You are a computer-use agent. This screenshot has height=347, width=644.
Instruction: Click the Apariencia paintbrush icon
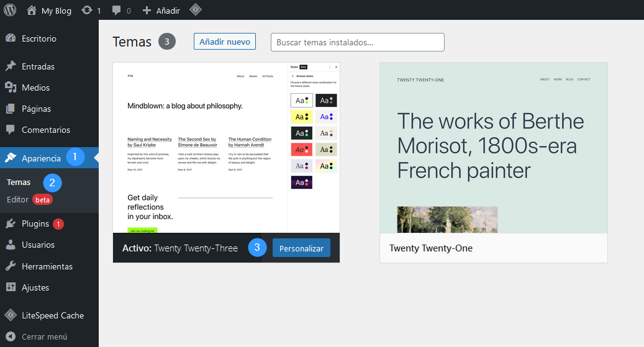(x=11, y=158)
